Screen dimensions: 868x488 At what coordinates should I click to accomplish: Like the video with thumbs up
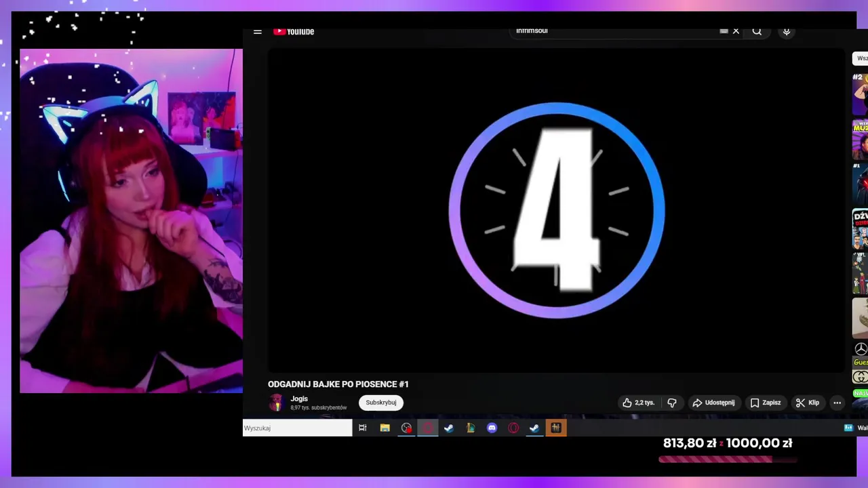[x=639, y=403]
